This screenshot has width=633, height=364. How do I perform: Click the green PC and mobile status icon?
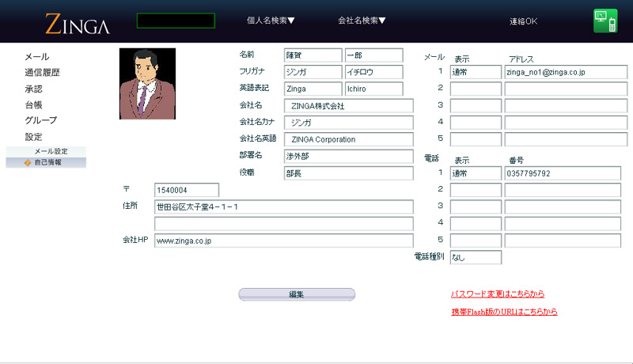pyautogui.click(x=605, y=21)
